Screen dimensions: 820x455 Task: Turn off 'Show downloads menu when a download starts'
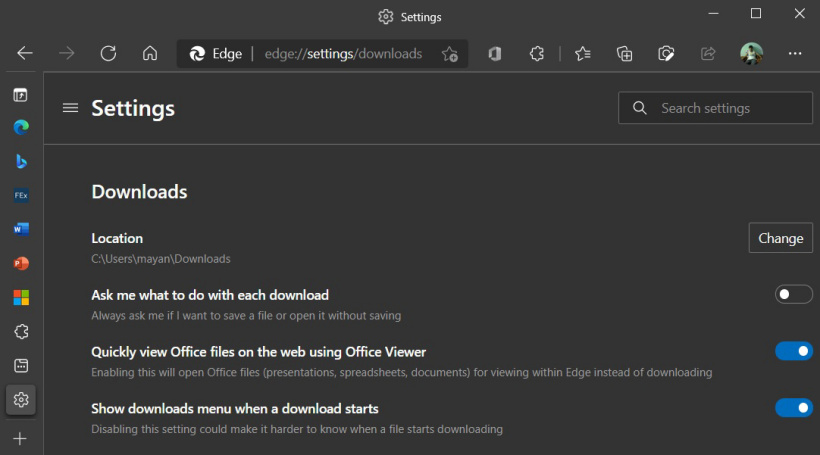(793, 408)
